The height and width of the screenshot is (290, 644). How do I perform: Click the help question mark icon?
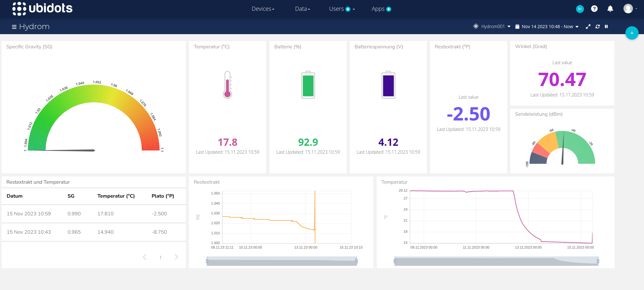click(x=594, y=9)
